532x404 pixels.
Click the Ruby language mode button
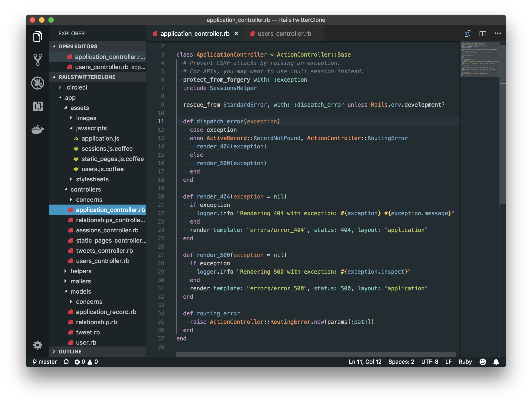pyautogui.click(x=465, y=362)
